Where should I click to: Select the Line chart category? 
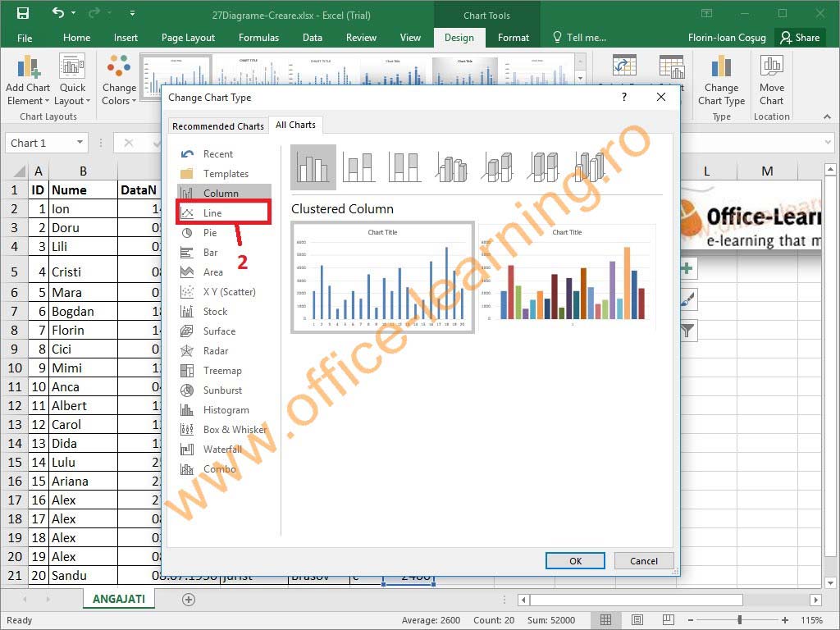click(224, 213)
